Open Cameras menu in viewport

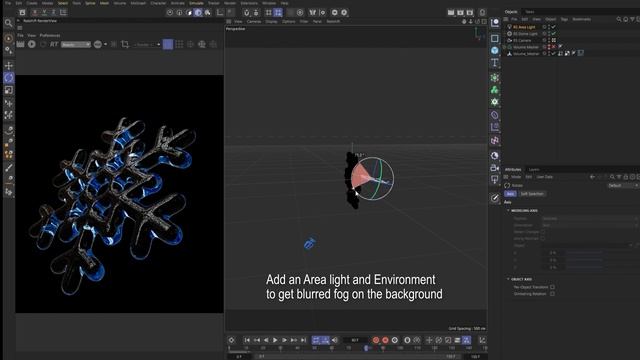pos(254,21)
